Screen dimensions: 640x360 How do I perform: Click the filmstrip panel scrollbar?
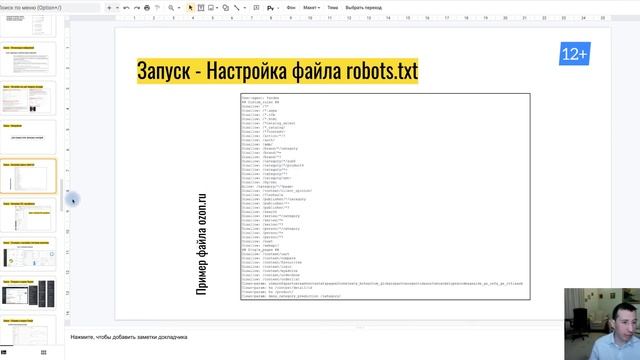62,195
